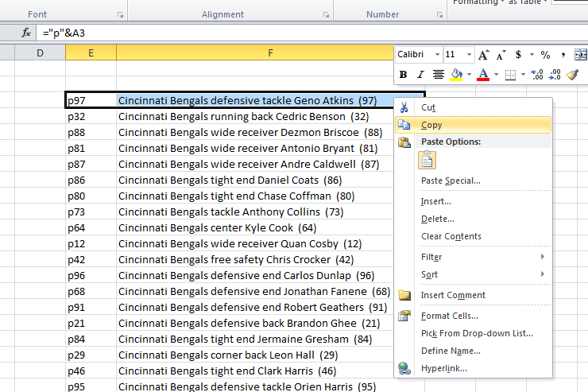The image size is (588, 392).
Task: Click the Bold button in mini toolbar
Action: click(403, 75)
